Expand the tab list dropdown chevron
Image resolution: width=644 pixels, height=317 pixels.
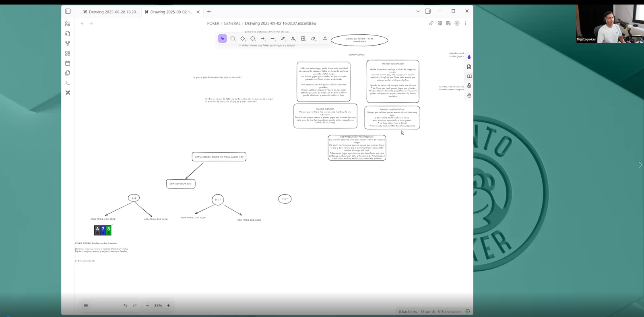click(418, 11)
